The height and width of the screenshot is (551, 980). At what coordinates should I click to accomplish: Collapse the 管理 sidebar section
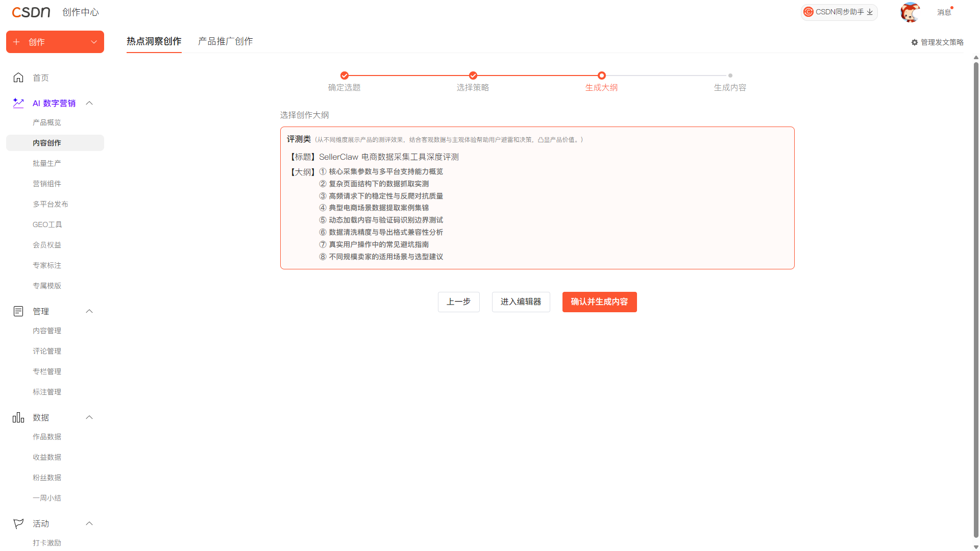click(x=89, y=311)
